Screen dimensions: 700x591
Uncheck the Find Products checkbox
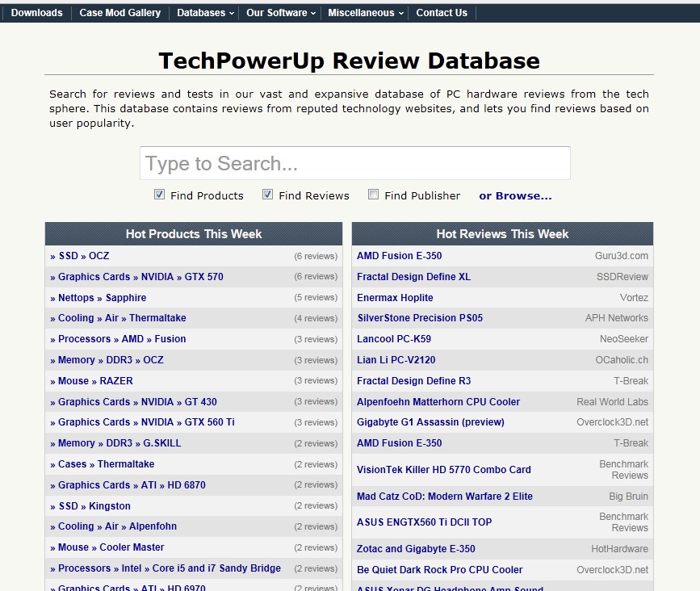[159, 195]
